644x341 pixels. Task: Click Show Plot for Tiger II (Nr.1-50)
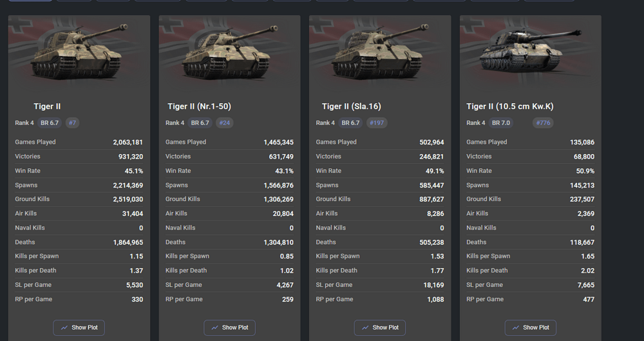tap(229, 327)
